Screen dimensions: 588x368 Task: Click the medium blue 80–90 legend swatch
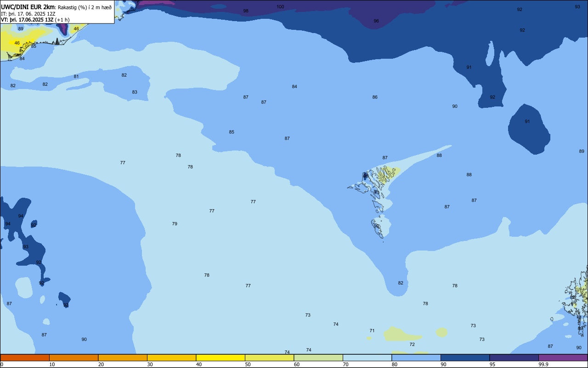point(416,357)
